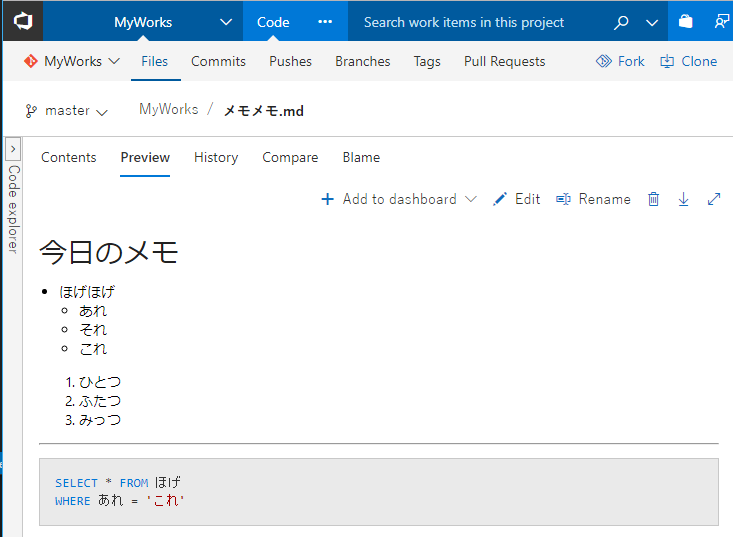Switch to the History tab
Screen dimensions: 733x537
point(216,157)
